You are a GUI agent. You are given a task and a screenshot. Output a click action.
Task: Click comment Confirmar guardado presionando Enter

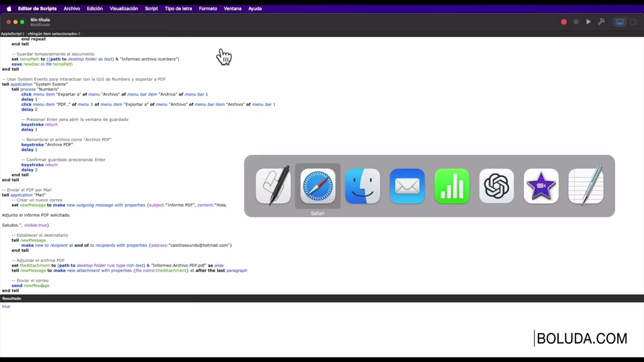pos(63,160)
